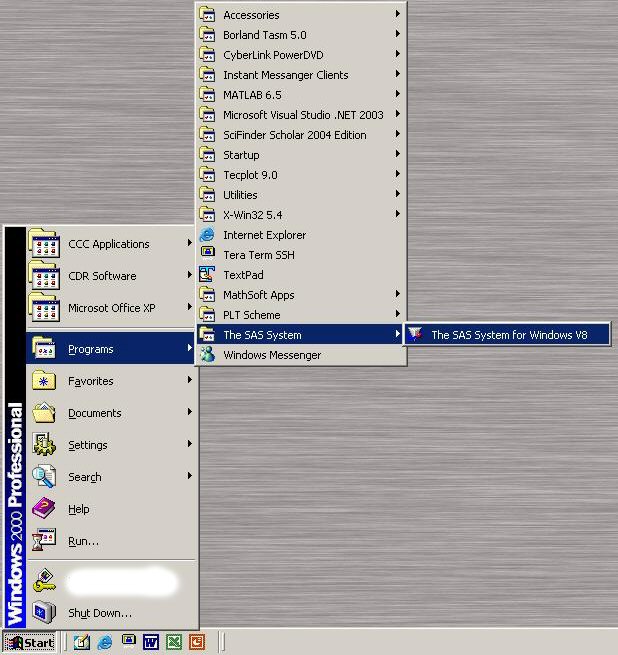The height and width of the screenshot is (655, 618).
Task: Select The SAS System menu entry
Action: click(301, 335)
